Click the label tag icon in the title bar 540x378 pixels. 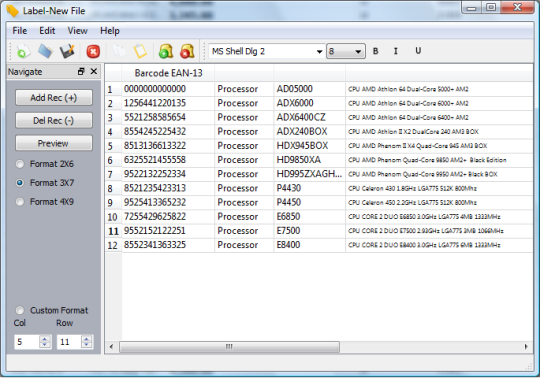(x=13, y=11)
